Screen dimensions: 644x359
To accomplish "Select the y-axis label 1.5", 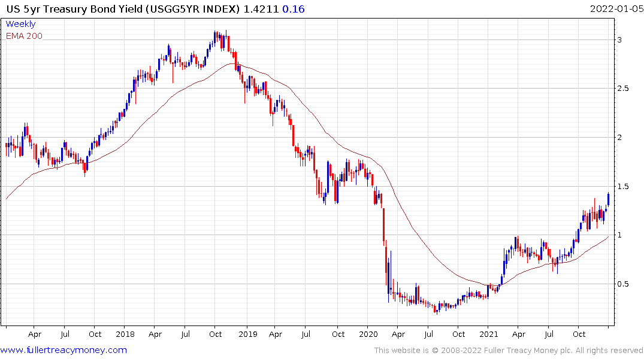I will point(623,186).
